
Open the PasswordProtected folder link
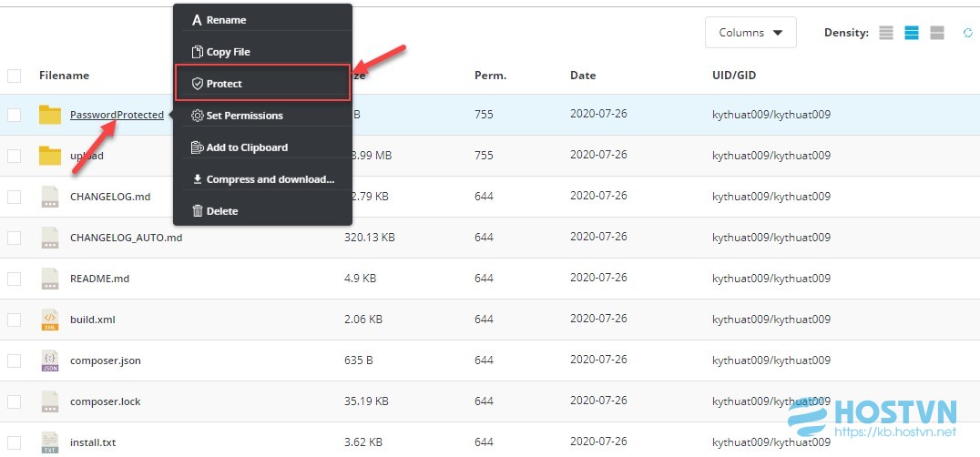coord(117,115)
